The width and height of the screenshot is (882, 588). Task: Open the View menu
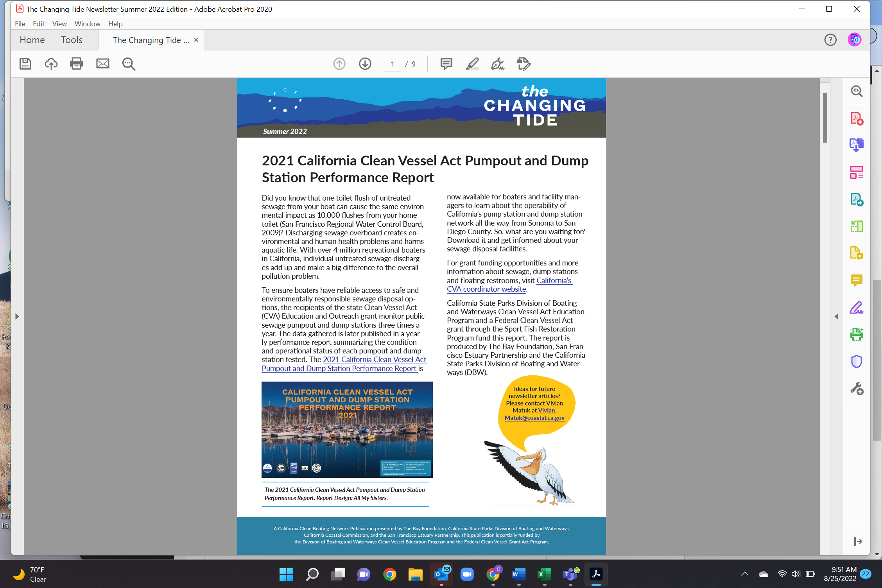click(x=59, y=24)
